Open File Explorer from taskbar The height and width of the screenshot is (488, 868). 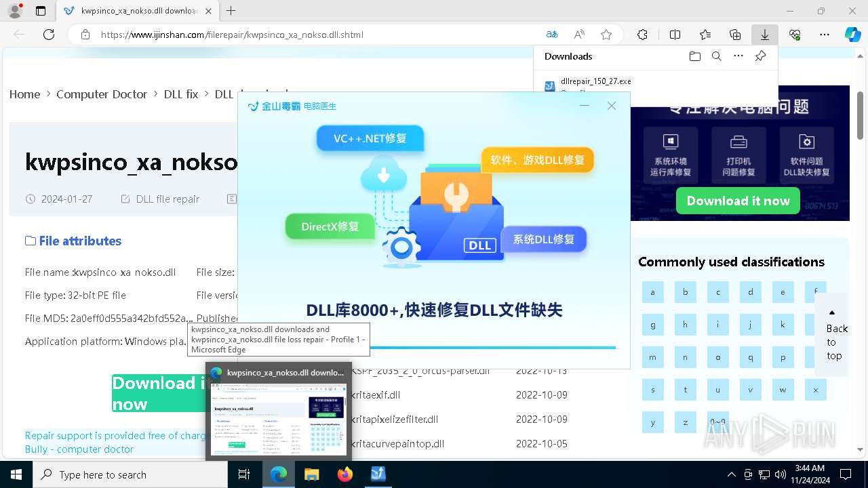(x=311, y=474)
